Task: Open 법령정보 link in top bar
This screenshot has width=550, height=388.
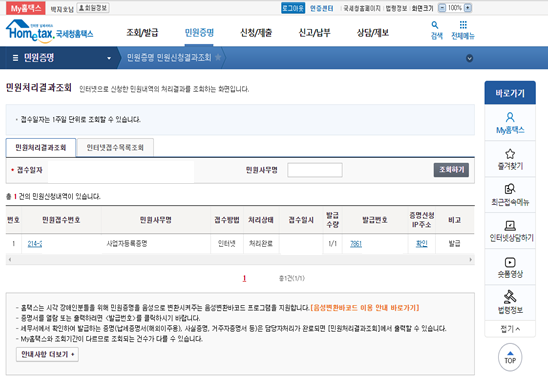Action: [x=396, y=8]
